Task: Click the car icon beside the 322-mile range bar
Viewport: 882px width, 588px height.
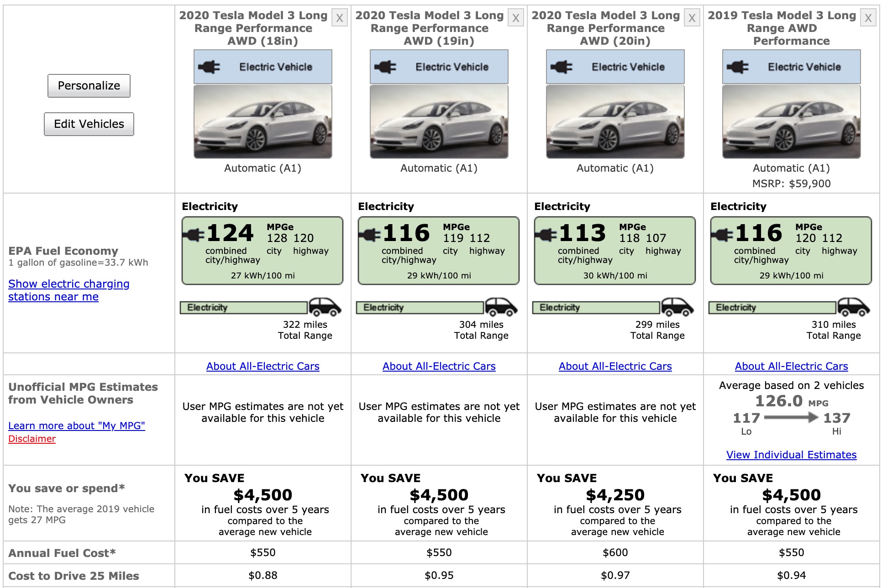Action: [325, 307]
